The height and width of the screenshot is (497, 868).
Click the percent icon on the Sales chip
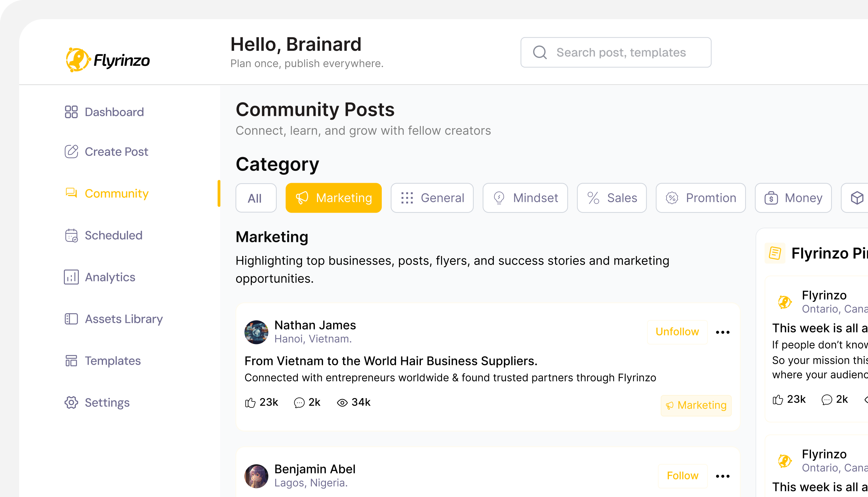593,198
